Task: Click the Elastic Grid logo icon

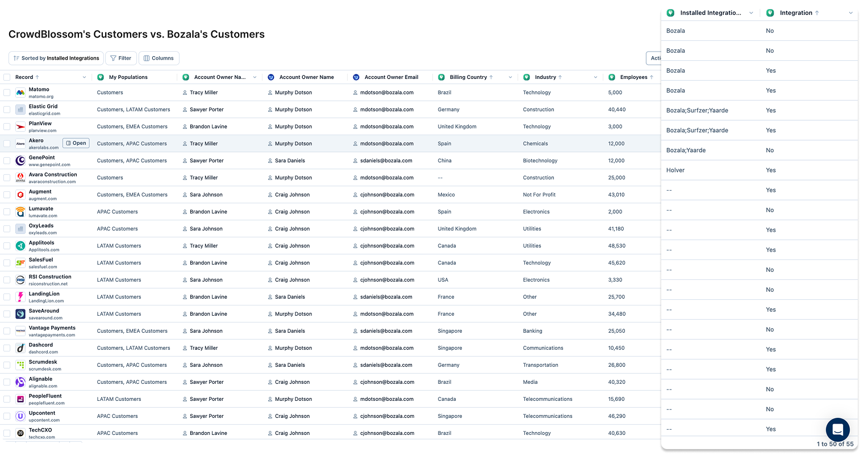Action: point(20,110)
